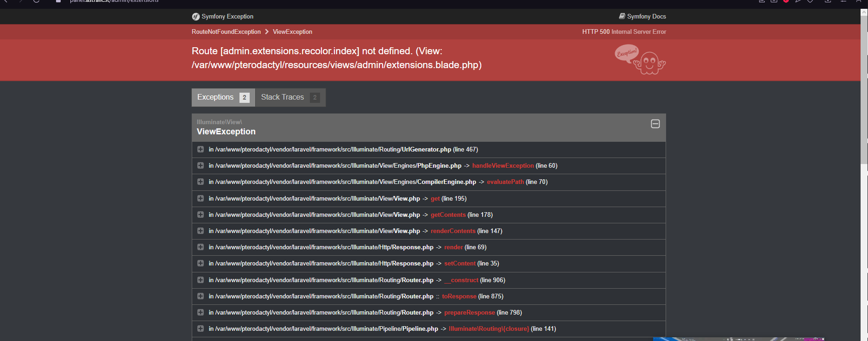Collapse the ViewException trace block
Viewport: 868px width, 341px height.
[655, 124]
